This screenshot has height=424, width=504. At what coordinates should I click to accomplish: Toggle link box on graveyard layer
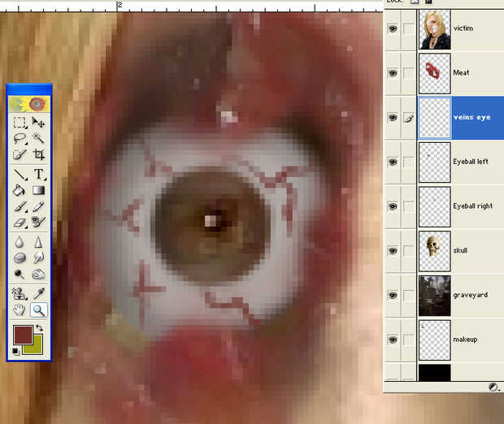point(409,295)
